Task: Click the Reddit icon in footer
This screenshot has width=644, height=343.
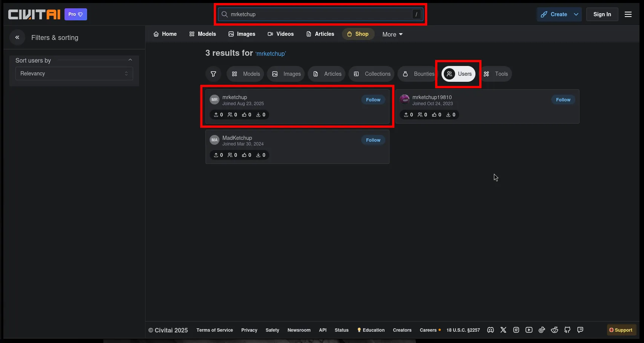Action: (554, 330)
